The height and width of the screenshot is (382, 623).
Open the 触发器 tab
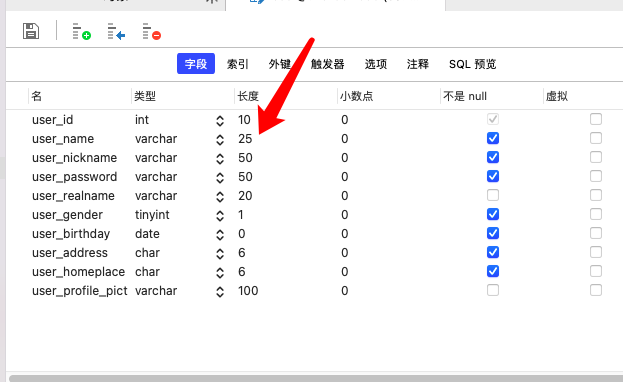[x=327, y=64]
